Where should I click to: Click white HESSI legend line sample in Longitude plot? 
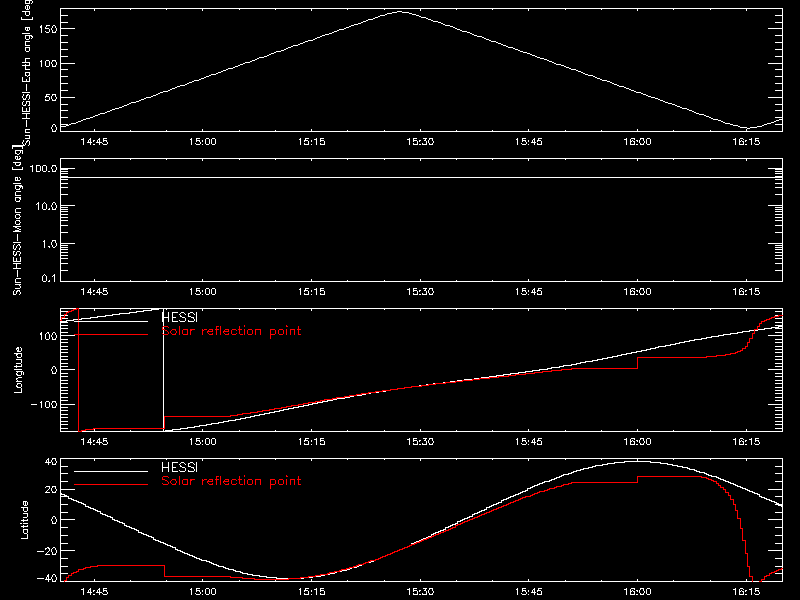point(111,321)
